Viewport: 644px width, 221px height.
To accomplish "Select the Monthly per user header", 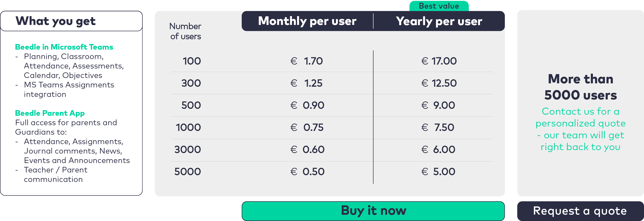I will [307, 21].
